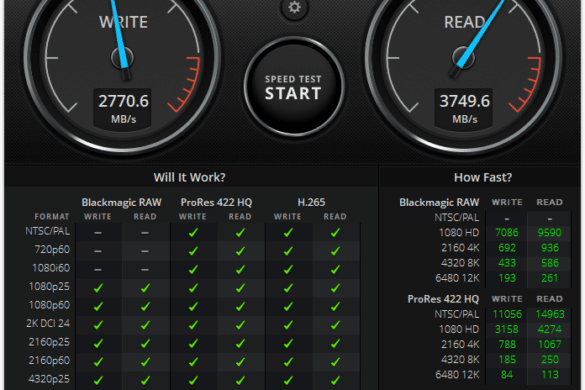Click H.265 read checkmark in 1080p60 row

[x=335, y=306]
